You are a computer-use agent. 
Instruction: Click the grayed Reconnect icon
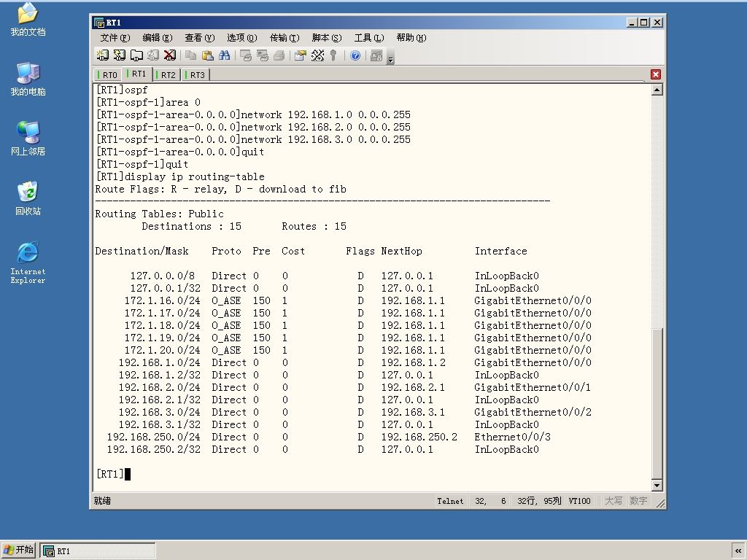coord(153,55)
